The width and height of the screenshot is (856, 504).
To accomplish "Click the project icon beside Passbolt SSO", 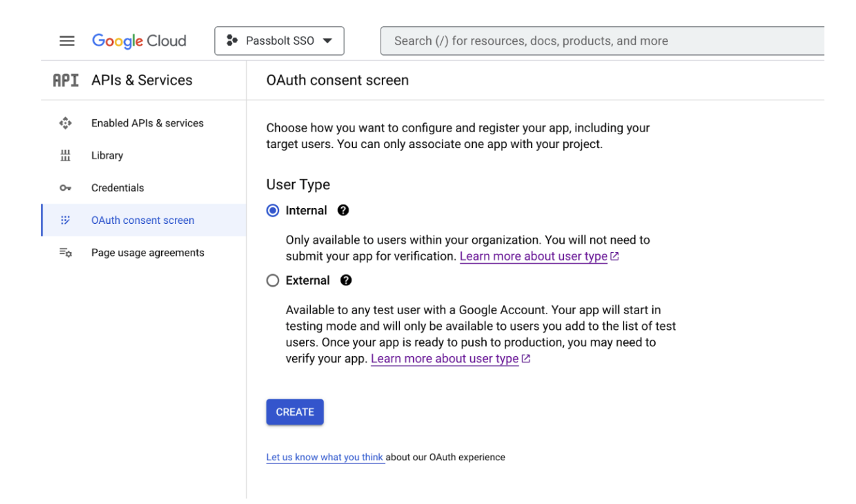I will coord(231,41).
